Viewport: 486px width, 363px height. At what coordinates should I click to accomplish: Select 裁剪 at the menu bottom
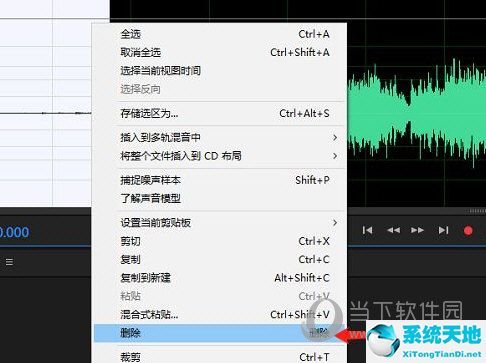pyautogui.click(x=220, y=357)
